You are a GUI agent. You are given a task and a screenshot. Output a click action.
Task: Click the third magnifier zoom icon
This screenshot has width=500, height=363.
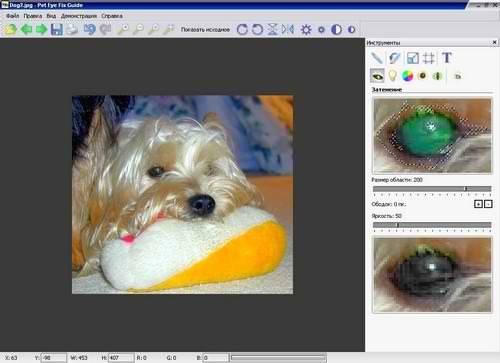pos(153,29)
